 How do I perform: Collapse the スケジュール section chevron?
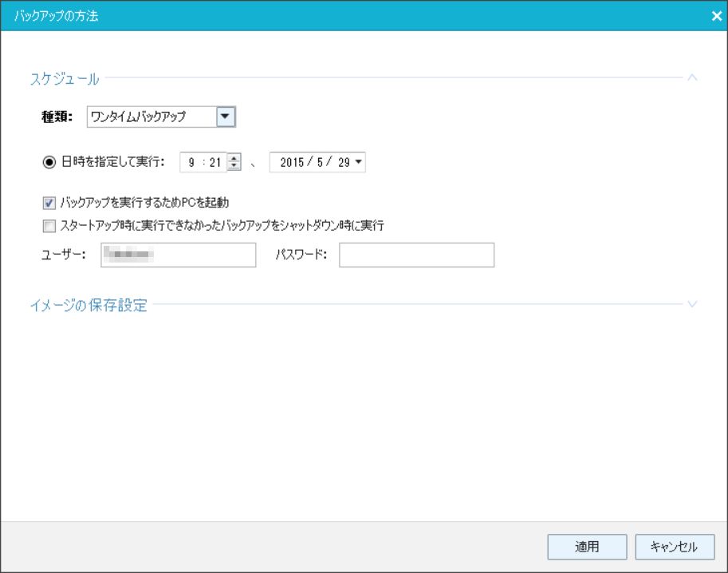click(x=692, y=77)
